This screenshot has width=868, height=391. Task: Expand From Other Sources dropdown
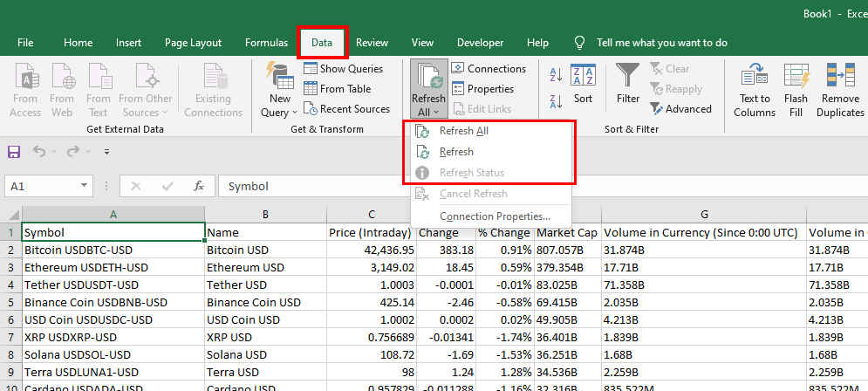[146, 113]
